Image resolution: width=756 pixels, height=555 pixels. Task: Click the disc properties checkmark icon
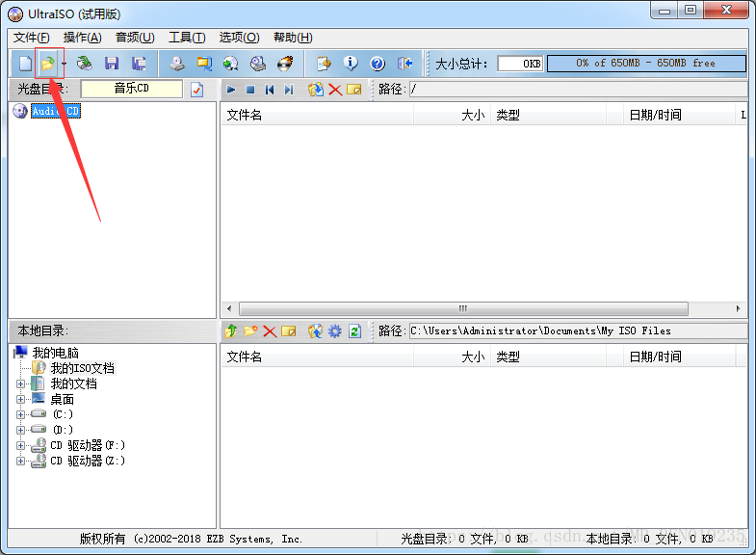click(196, 90)
